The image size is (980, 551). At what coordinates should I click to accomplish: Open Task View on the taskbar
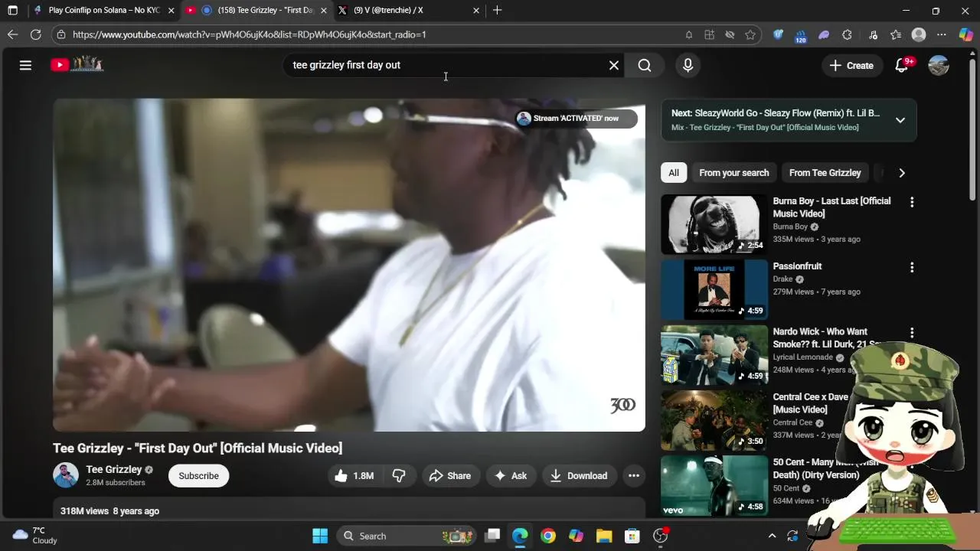pyautogui.click(x=492, y=536)
